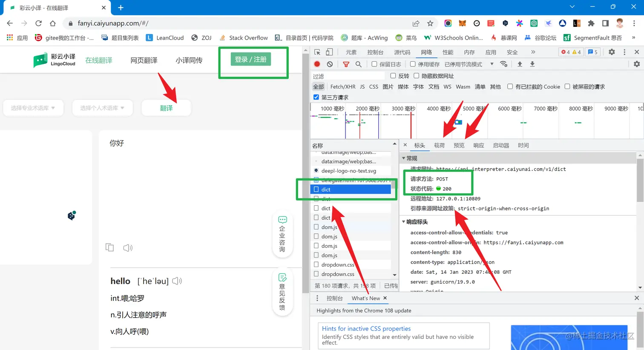Reload the browser page
Viewport: 644px width, 350px height.
(x=38, y=23)
